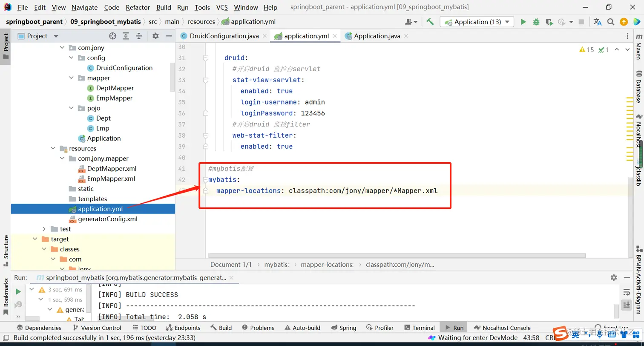Start debugging with the bug icon

click(x=536, y=22)
